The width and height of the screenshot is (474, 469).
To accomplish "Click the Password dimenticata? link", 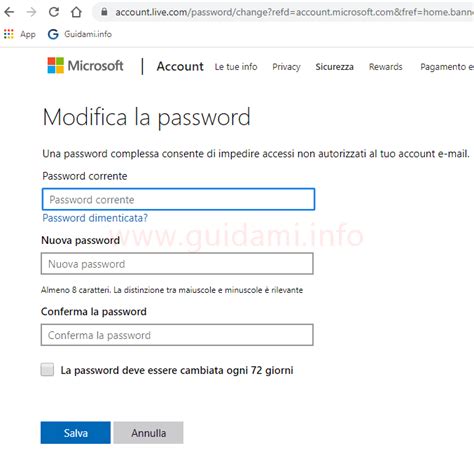I will click(x=95, y=218).
